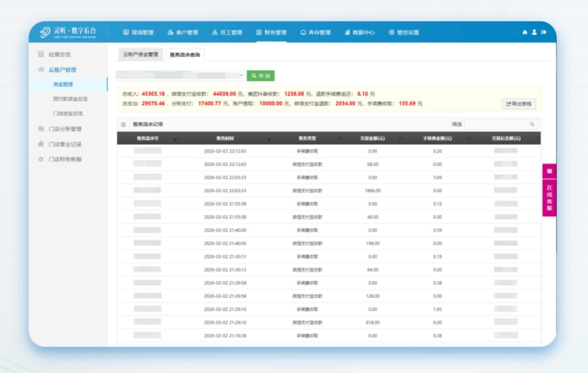
Task: Open the 管控设置 gear menu
Action: 404,33
